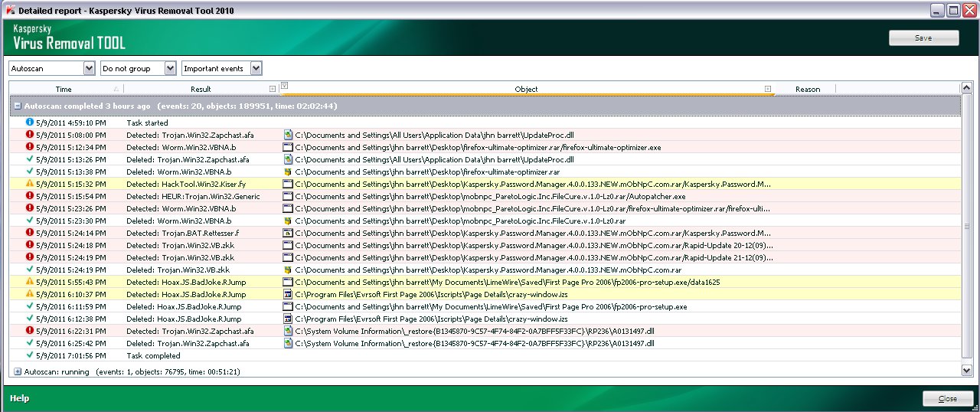Click the time '5/9/2011 6:12:38 PM'
Image resolution: width=980 pixels, height=412 pixels.
pyautogui.click(x=71, y=319)
